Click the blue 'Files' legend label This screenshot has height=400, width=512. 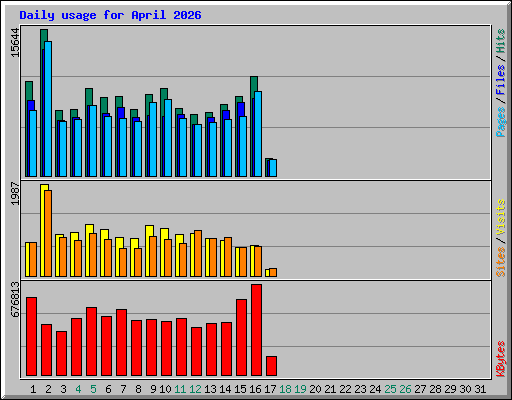pos(501,80)
